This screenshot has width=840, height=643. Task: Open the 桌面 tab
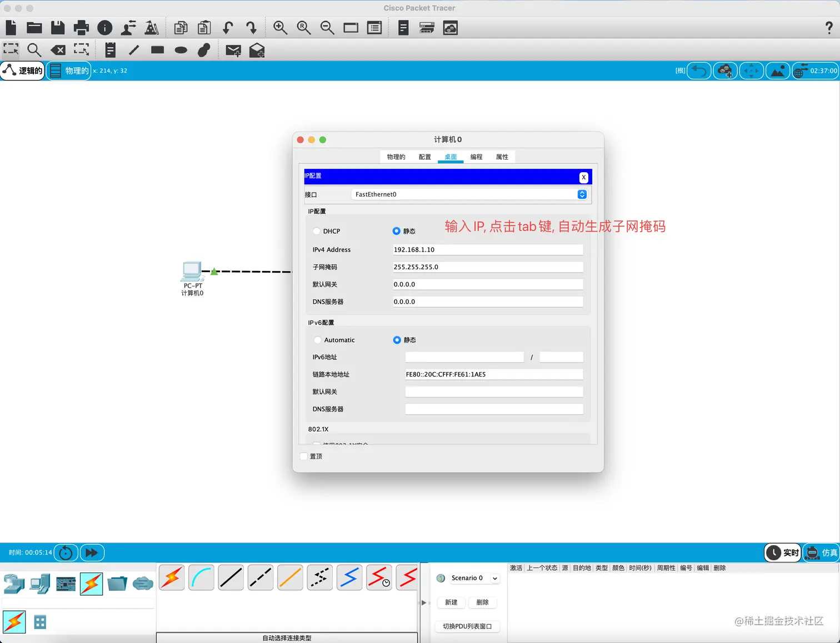(x=451, y=157)
